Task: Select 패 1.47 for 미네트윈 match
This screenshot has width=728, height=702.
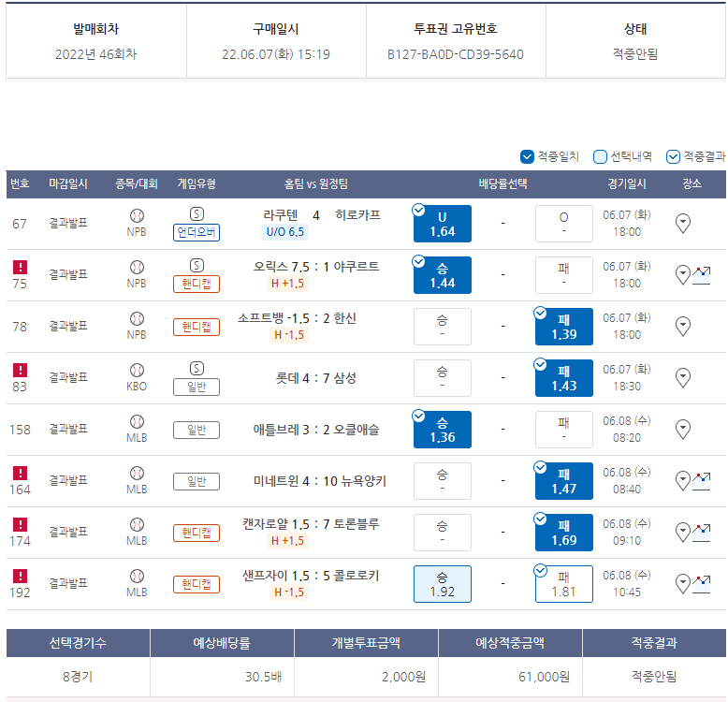Action: click(563, 481)
